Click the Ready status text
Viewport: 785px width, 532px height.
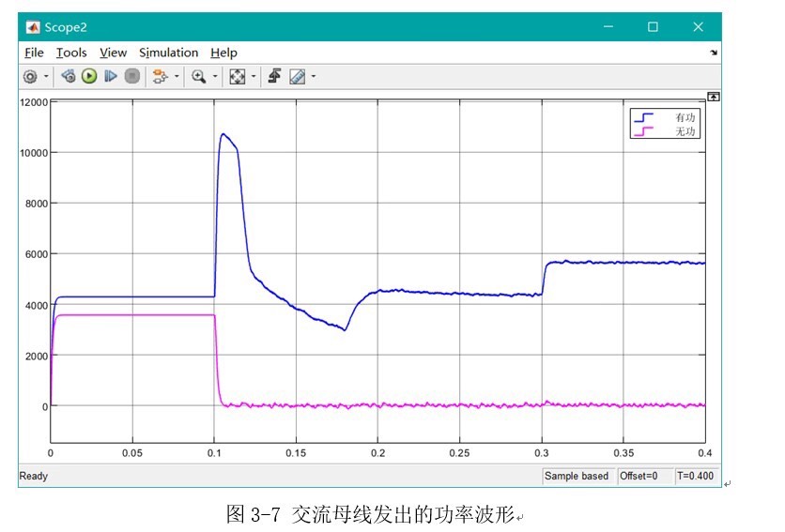point(34,476)
